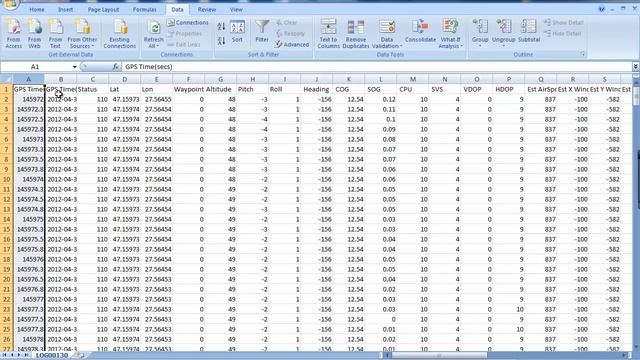Click the HDOP header cell

(509, 89)
